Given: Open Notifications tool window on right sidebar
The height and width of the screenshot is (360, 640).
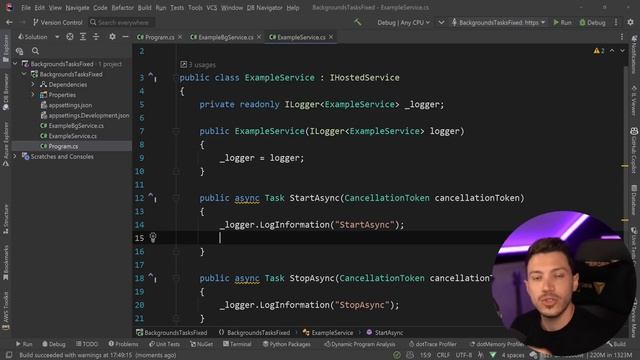Looking at the screenshot, I should click(634, 54).
